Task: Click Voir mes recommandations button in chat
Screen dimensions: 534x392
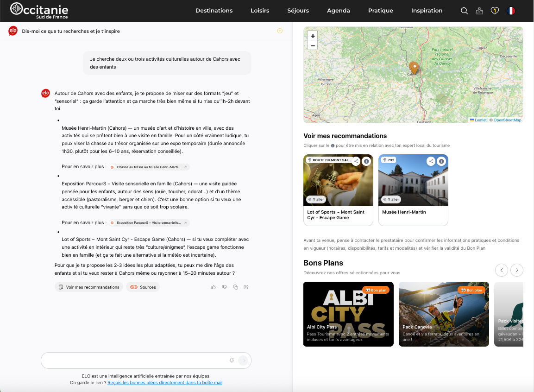Action: [89, 287]
